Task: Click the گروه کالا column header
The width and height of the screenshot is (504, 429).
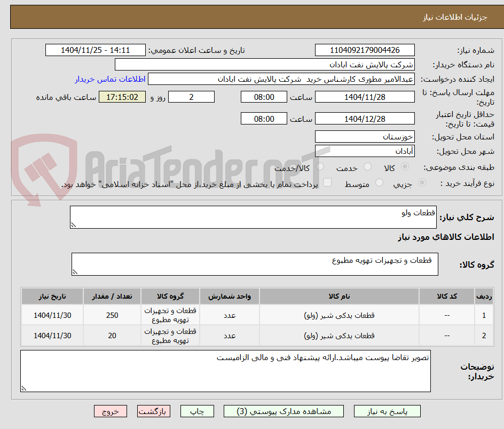Action: click(x=170, y=296)
